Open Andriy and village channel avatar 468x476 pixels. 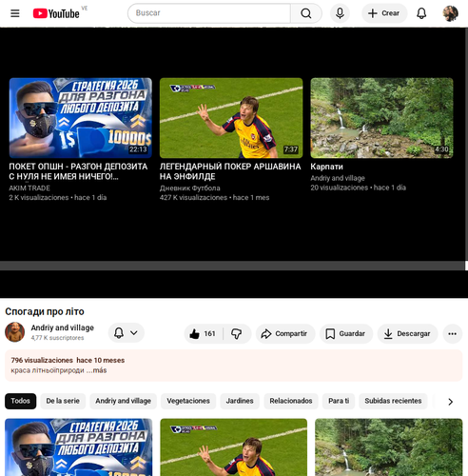pyautogui.click(x=15, y=332)
